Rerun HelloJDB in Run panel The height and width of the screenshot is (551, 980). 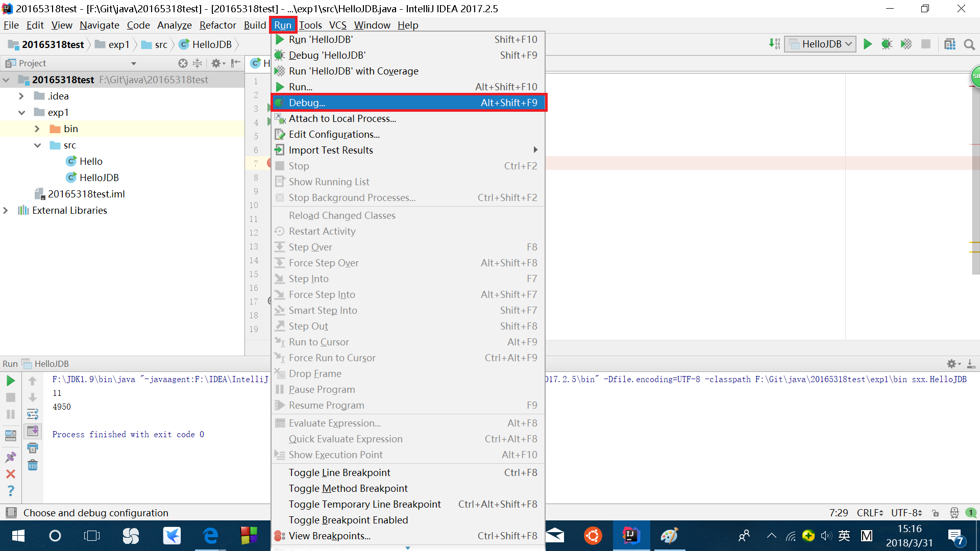[x=11, y=381]
